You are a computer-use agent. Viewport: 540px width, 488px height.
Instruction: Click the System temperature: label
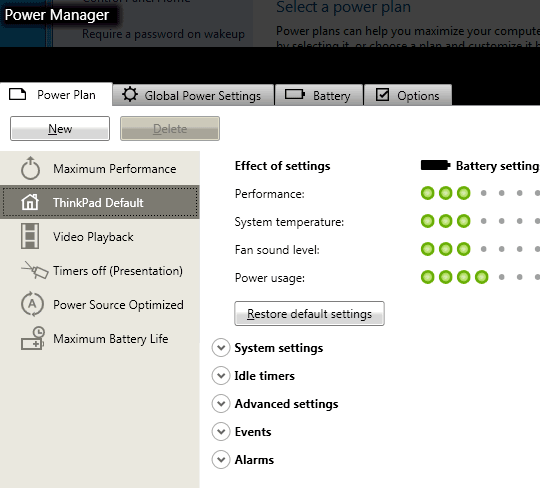(289, 222)
